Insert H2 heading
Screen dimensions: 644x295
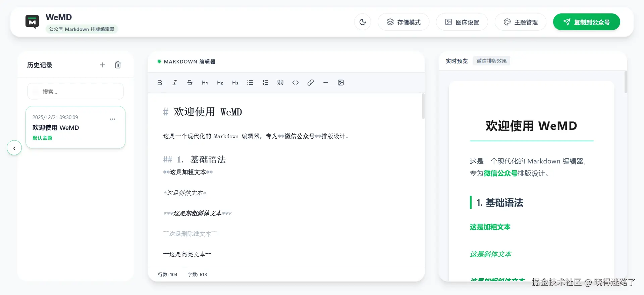coord(220,83)
